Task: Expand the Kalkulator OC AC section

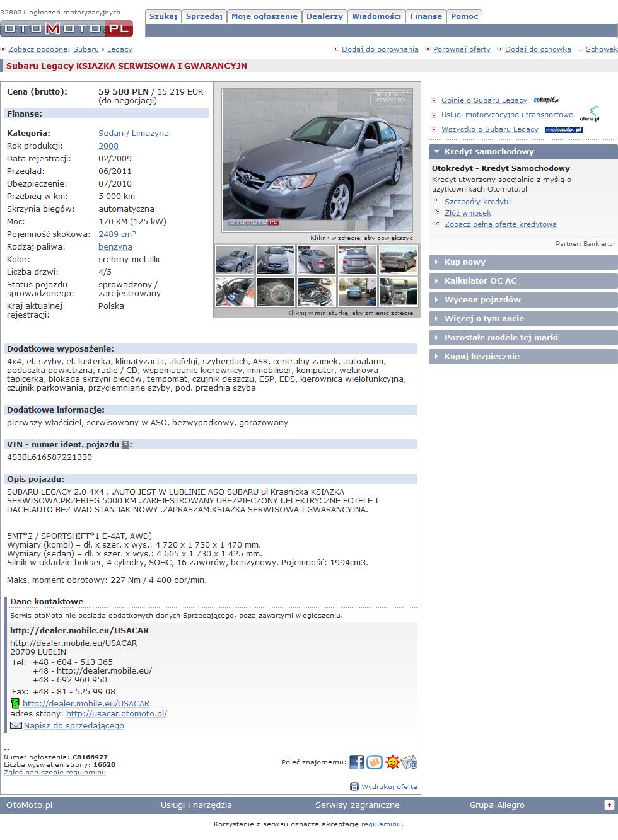Action: click(523, 281)
